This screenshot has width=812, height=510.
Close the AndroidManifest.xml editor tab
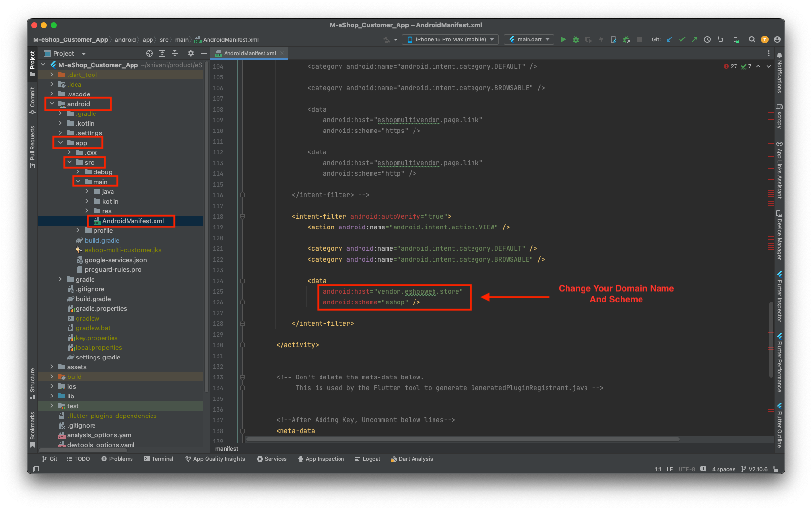tap(282, 53)
